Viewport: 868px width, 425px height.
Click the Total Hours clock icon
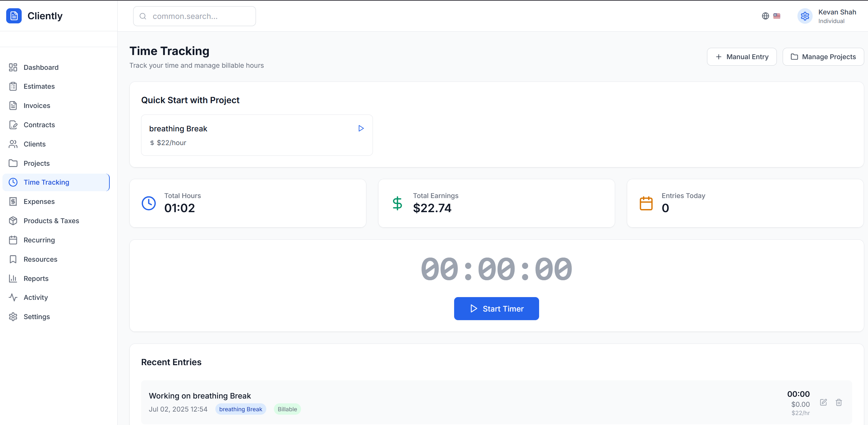click(x=149, y=203)
